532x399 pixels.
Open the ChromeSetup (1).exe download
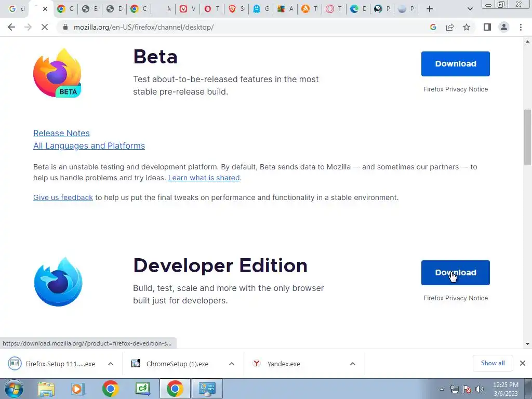tap(177, 364)
